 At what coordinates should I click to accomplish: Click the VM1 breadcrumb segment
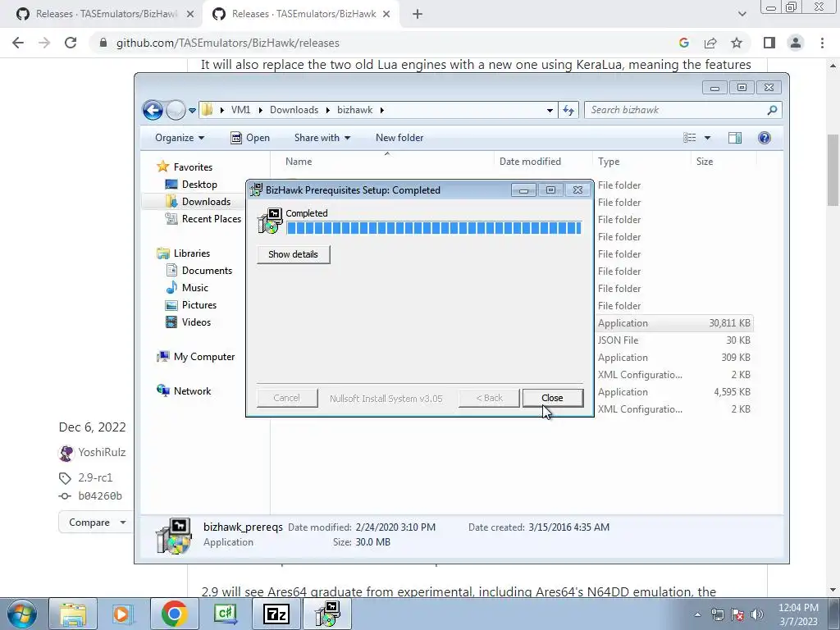(x=240, y=110)
